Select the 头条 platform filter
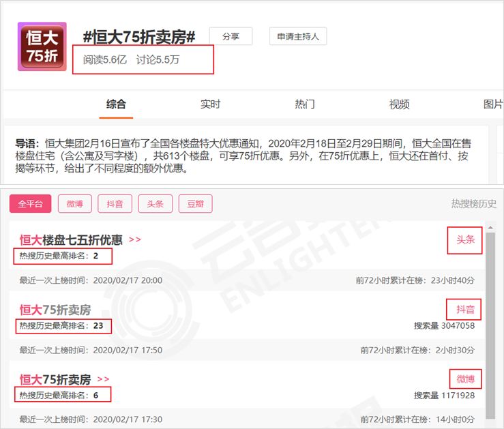 [x=155, y=204]
